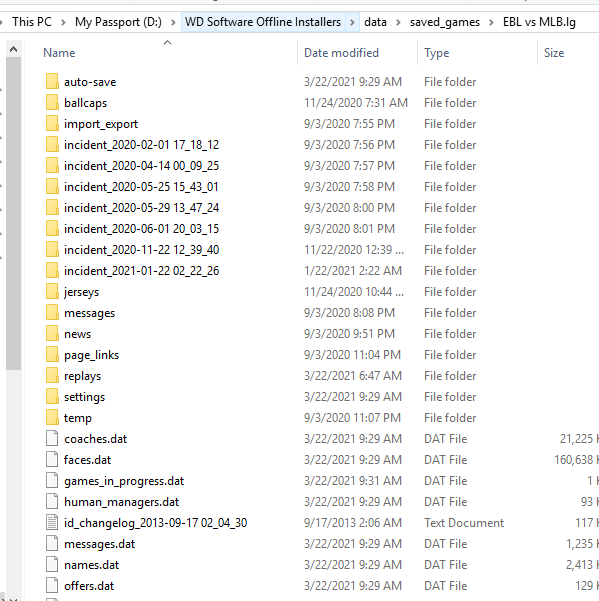The width and height of the screenshot is (599, 601).
Task: Select the incident_2021-01-22 02_22_26 folder
Action: [x=141, y=271]
